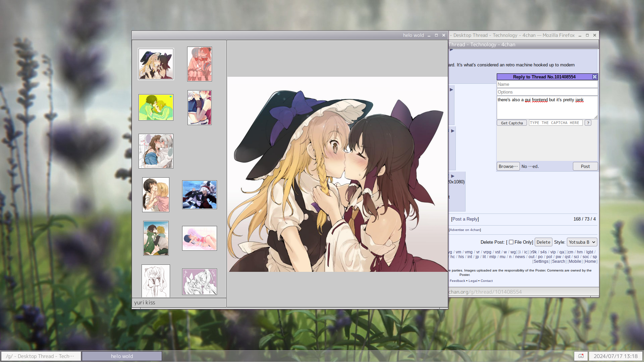
Task: Open the system tray icon beside the clock
Action: tap(581, 356)
